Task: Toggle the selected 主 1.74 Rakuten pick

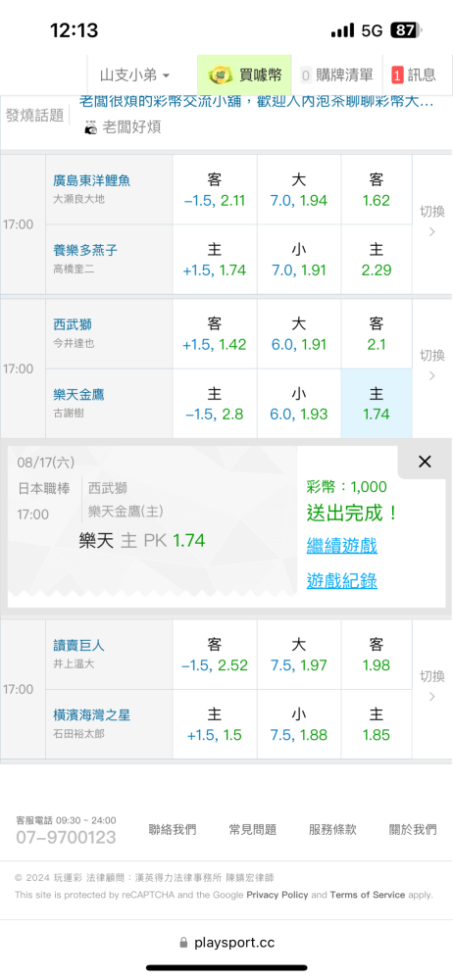Action: pyautogui.click(x=377, y=404)
